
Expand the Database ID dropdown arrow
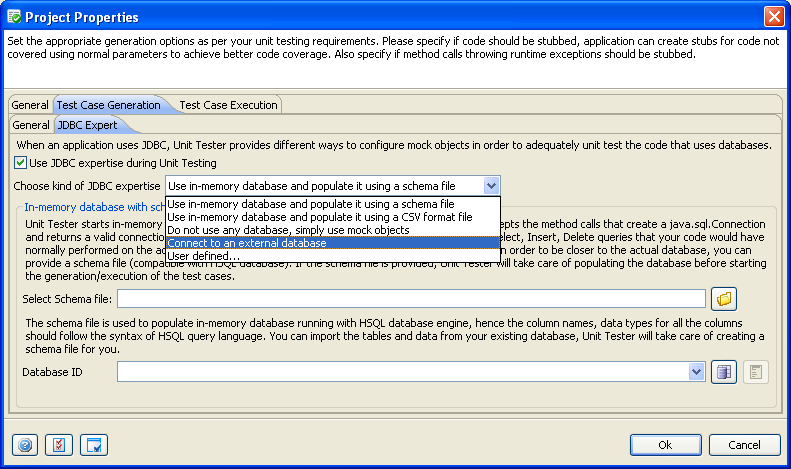[697, 372]
